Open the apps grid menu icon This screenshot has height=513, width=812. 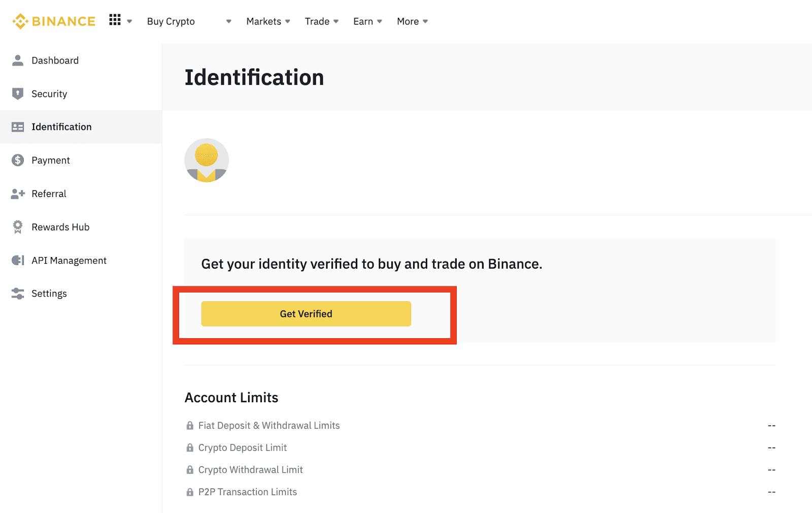click(x=115, y=20)
